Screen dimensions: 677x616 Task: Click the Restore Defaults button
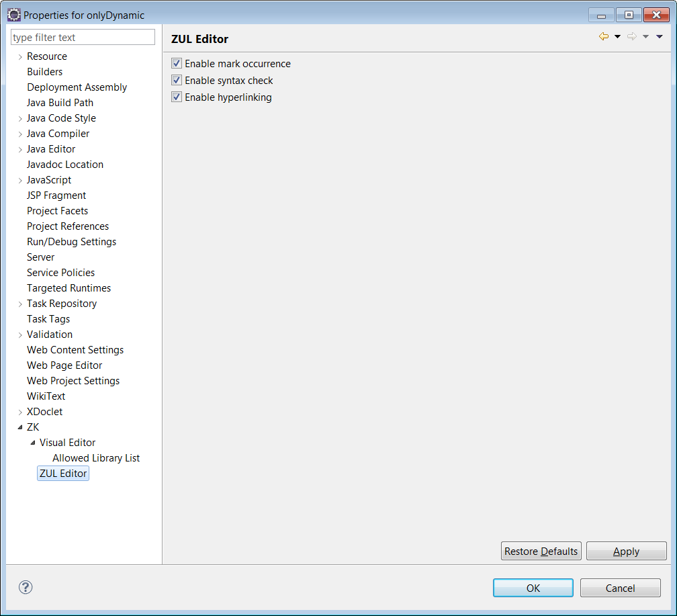tap(541, 552)
